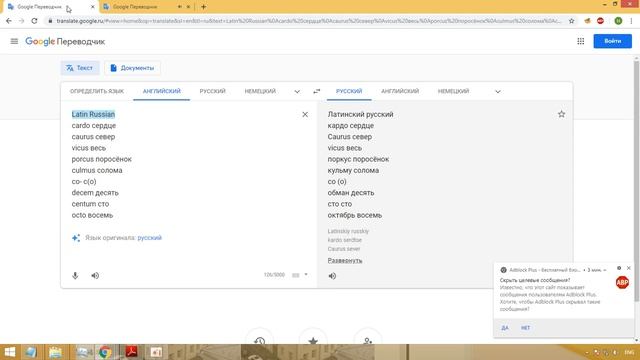Select the Текст mode button
This screenshot has width=640, height=360.
click(x=80, y=68)
